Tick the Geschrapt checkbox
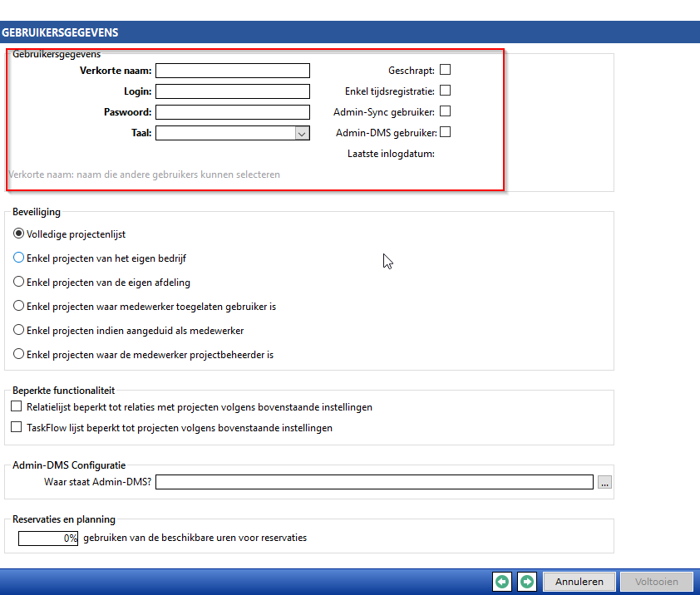This screenshot has height=595, width=700. [x=446, y=70]
